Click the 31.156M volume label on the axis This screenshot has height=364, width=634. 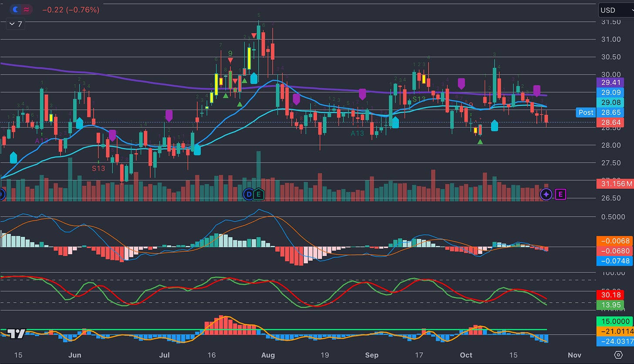615,184
